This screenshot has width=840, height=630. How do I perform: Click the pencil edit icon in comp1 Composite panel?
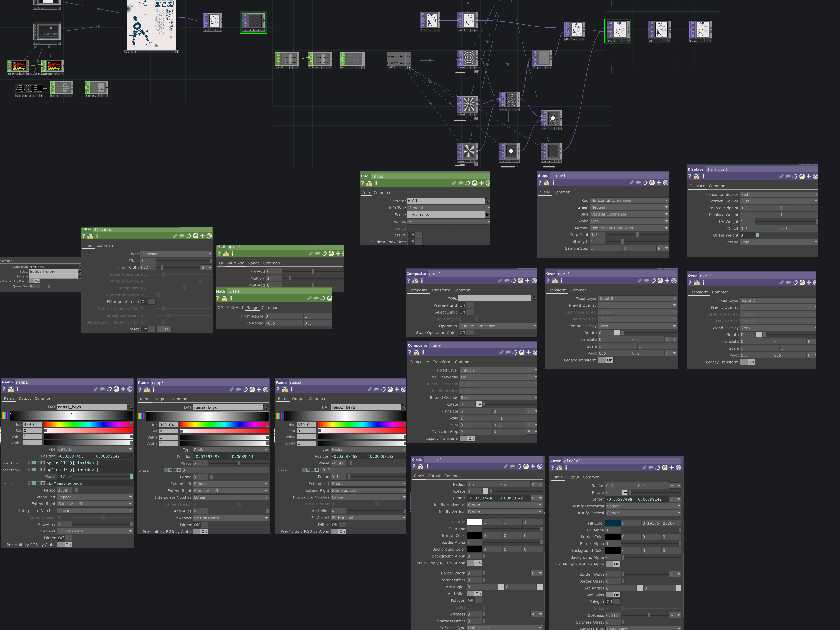[x=500, y=281]
